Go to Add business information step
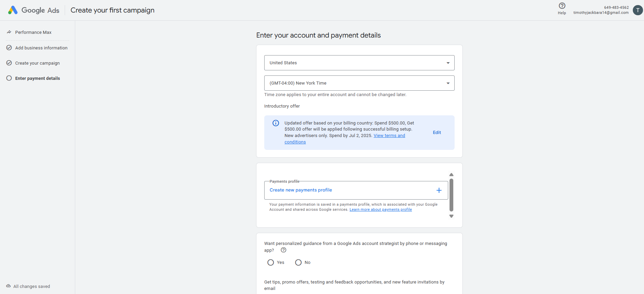The image size is (644, 294). [41, 48]
